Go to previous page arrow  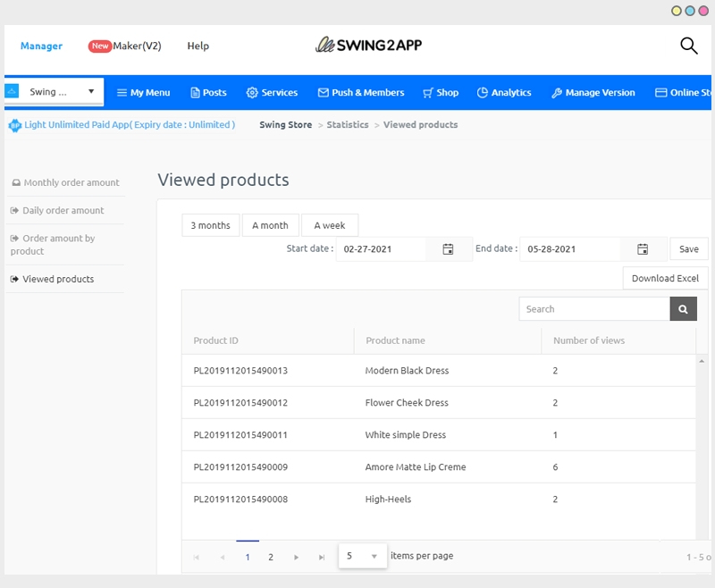(222, 557)
